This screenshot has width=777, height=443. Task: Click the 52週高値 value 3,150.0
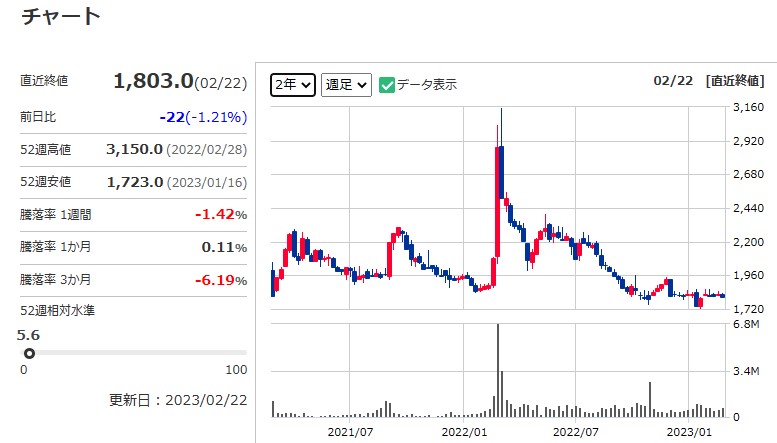(134, 149)
